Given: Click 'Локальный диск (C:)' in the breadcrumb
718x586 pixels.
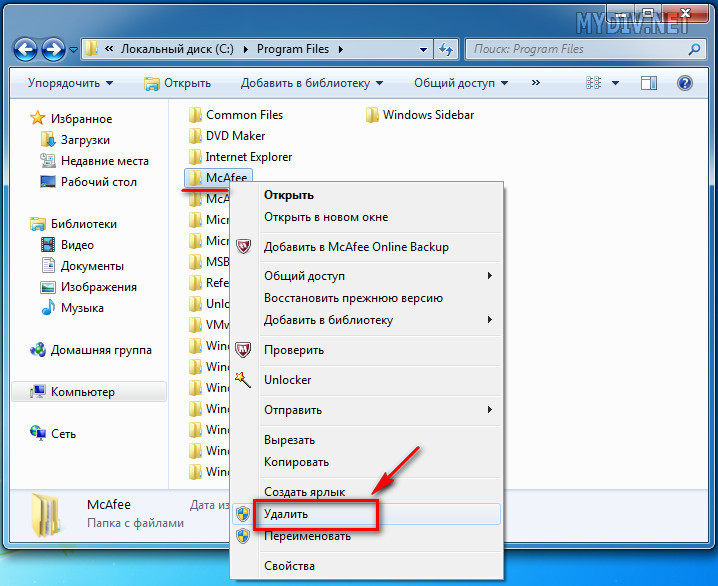Looking at the screenshot, I should point(177,49).
